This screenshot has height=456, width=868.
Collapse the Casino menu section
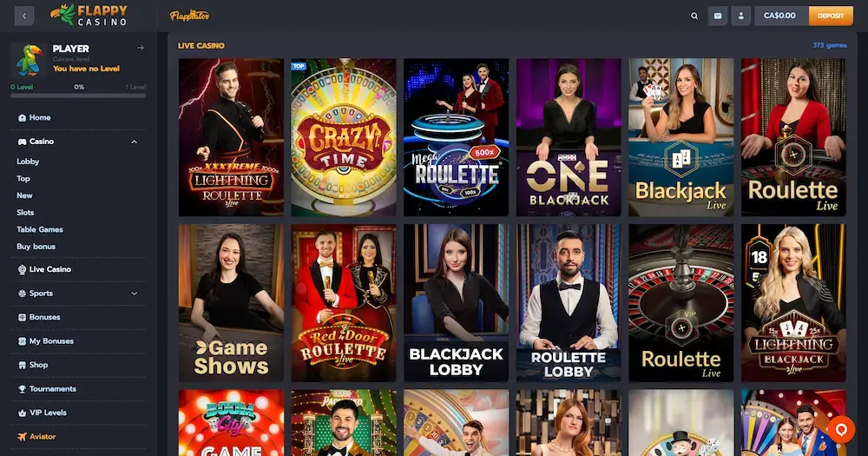(134, 142)
